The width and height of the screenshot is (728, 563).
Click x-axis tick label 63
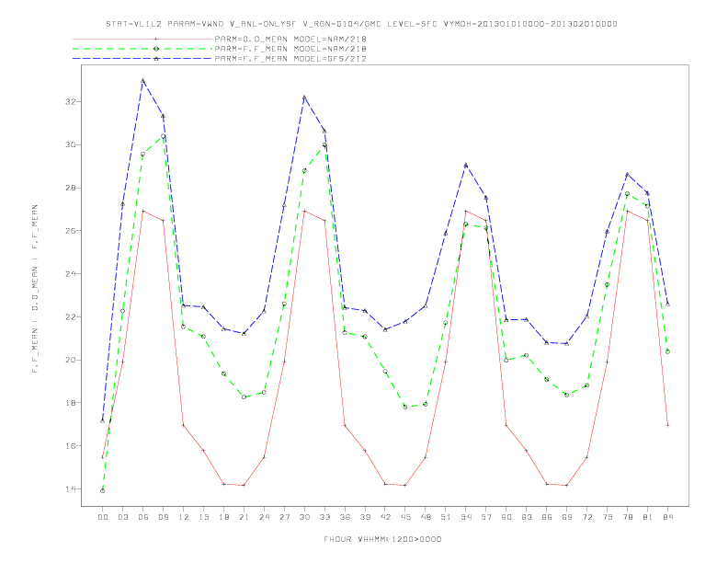[527, 517]
